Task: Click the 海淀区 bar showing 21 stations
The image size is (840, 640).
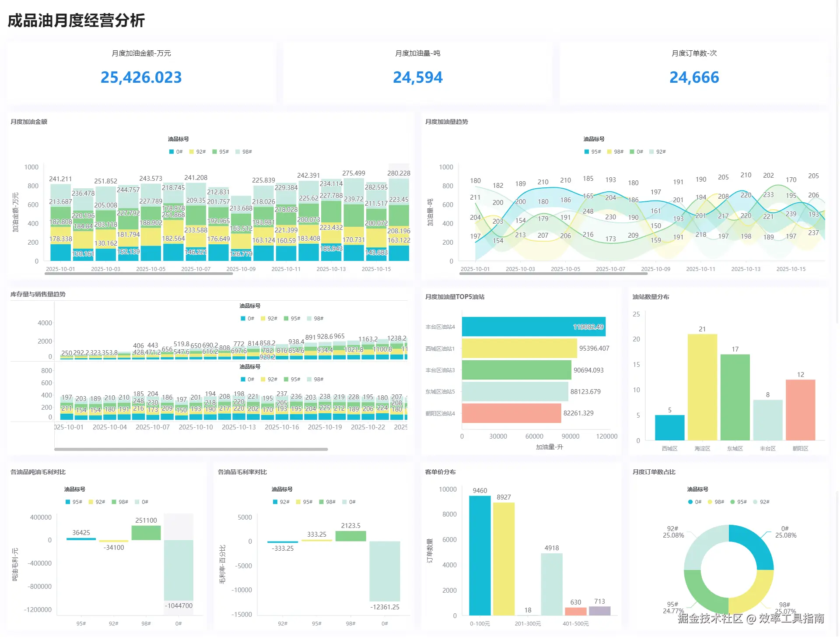Action: pyautogui.click(x=702, y=387)
